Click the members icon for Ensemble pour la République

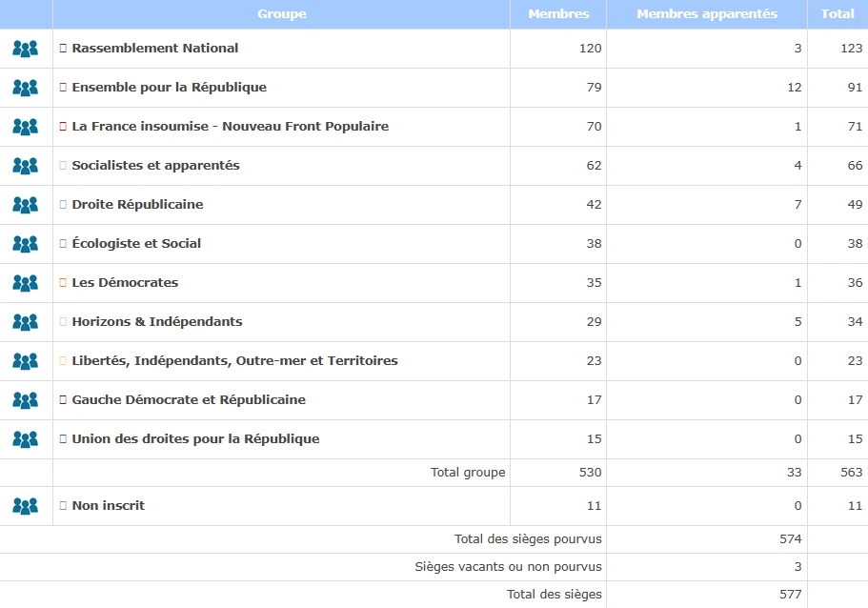point(26,88)
